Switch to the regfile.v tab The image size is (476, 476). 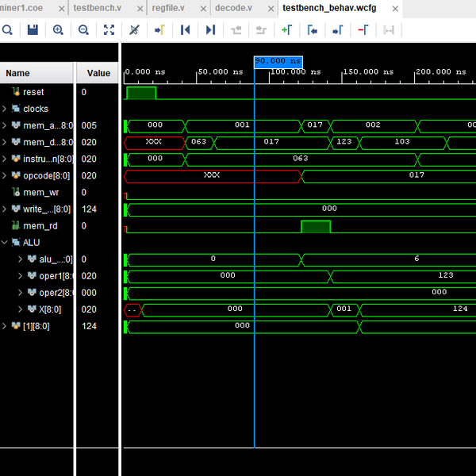click(168, 8)
